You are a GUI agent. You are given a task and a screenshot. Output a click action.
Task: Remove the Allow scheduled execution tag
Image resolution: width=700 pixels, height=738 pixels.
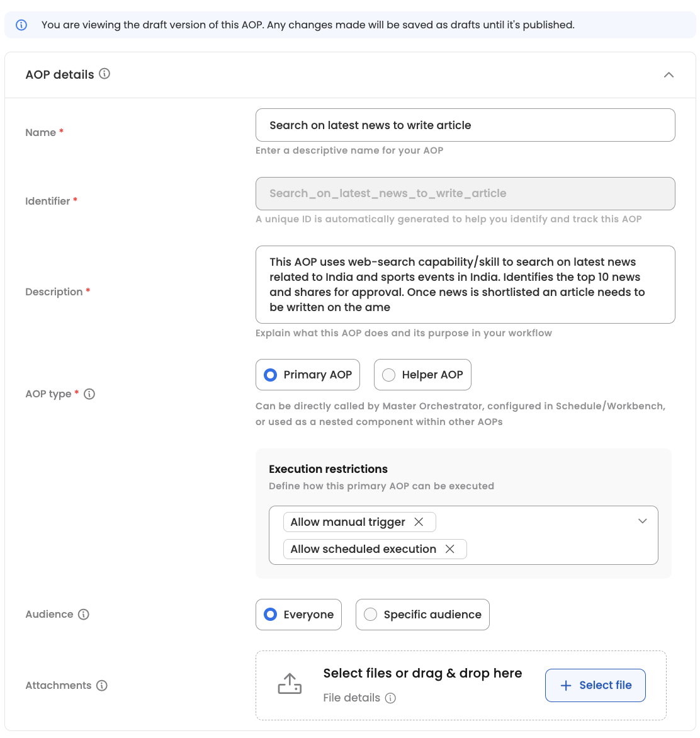tap(450, 549)
